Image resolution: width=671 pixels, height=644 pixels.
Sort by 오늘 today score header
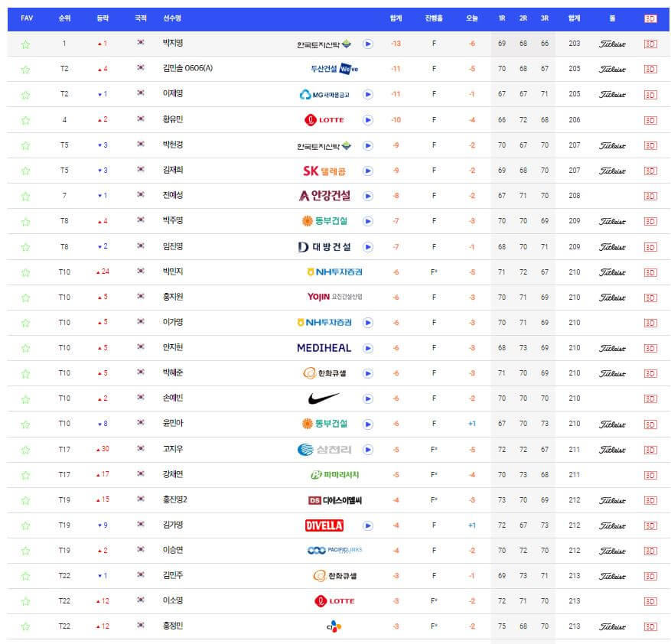point(472,18)
